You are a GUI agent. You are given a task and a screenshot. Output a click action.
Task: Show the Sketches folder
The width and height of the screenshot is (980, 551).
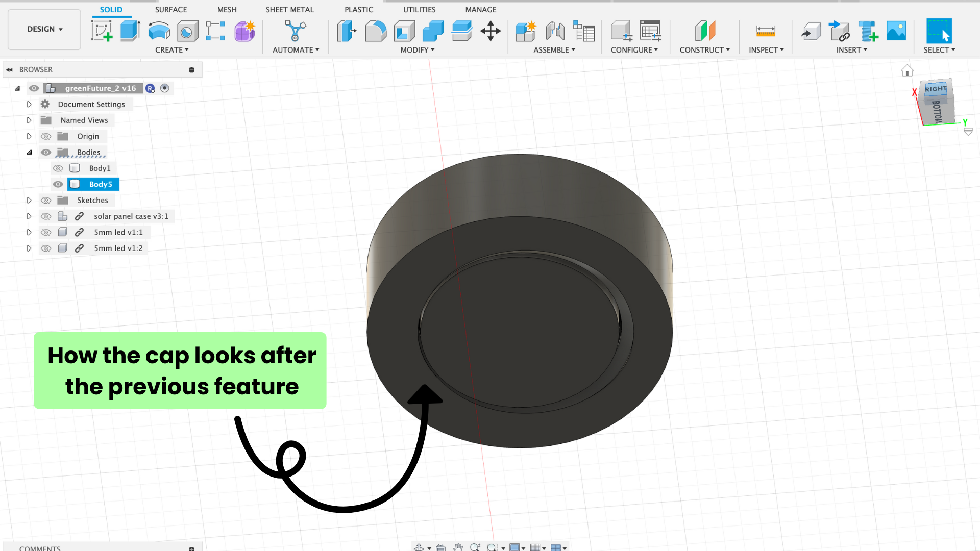[x=46, y=200]
